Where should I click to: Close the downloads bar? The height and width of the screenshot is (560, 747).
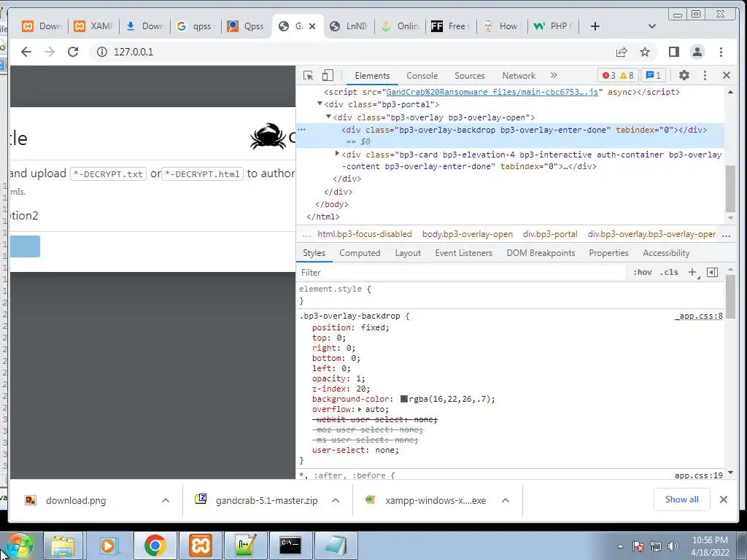[x=724, y=499]
